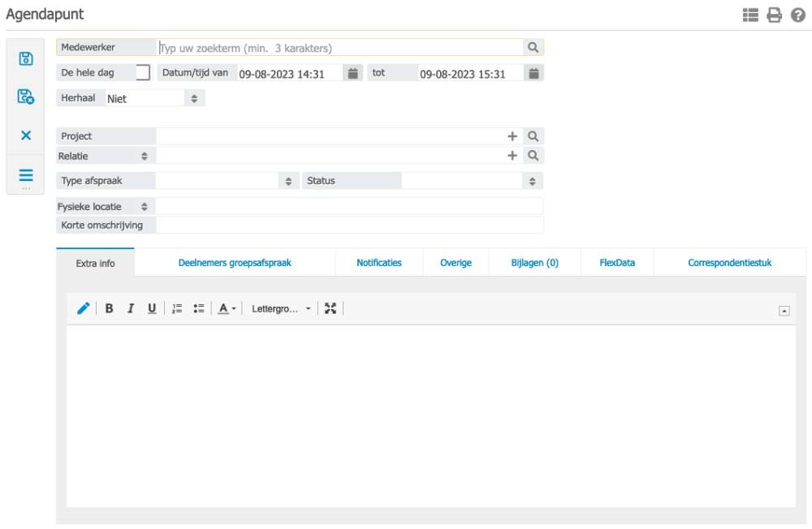This screenshot has width=812, height=529.
Task: Cancel with the X icon in sidebar
Action: coord(26,135)
